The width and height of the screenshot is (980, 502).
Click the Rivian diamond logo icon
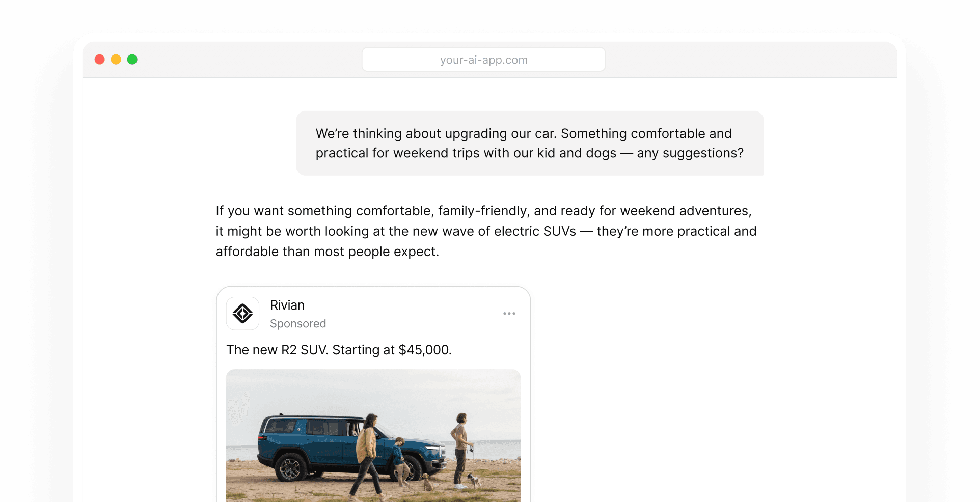tap(242, 314)
